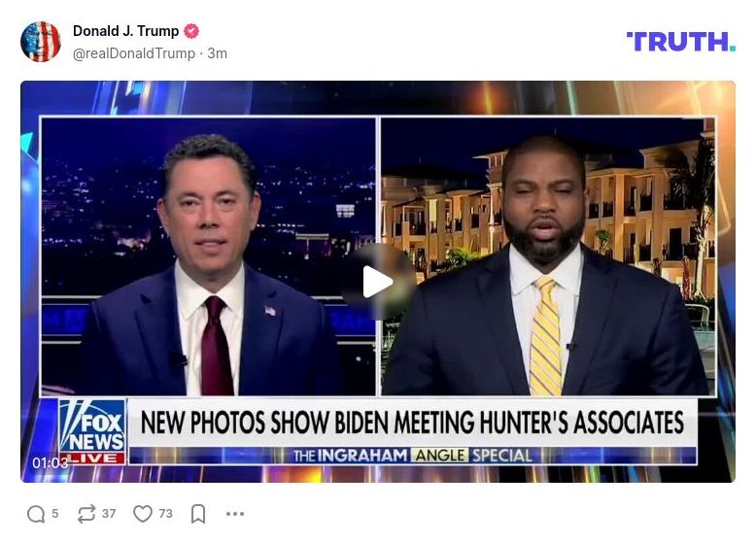Bookmark this post
Viewport: 756px width, 543px height.
coord(198,514)
